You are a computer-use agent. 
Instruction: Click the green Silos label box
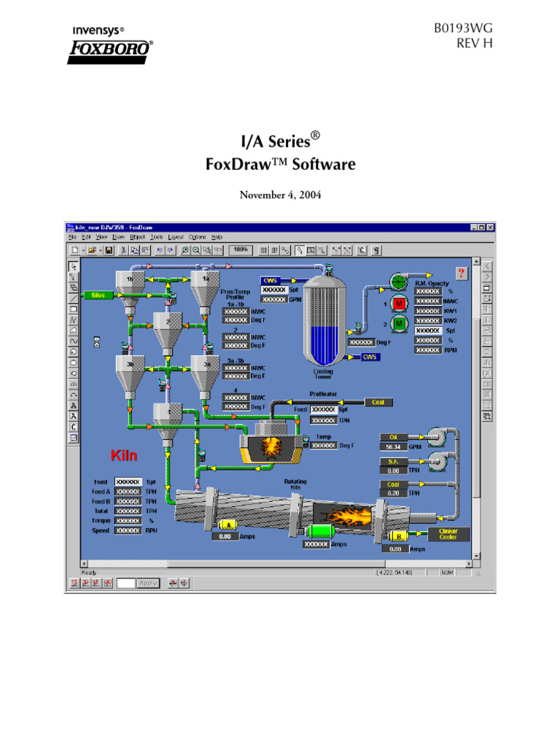pyautogui.click(x=98, y=295)
